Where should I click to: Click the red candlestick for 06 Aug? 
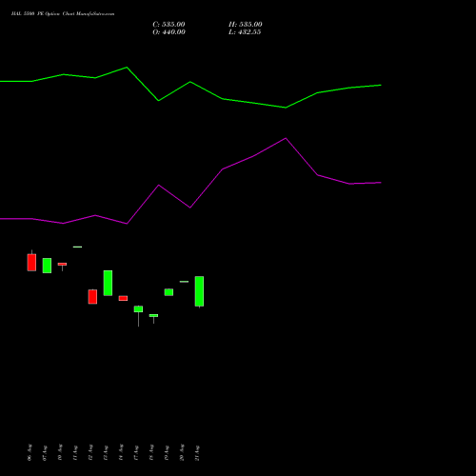pos(31,262)
